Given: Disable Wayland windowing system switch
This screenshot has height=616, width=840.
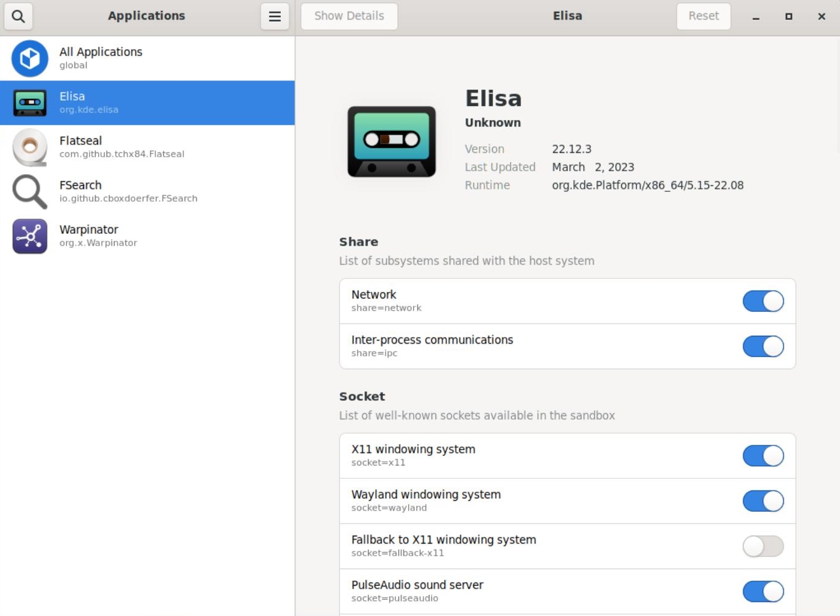Looking at the screenshot, I should (763, 501).
